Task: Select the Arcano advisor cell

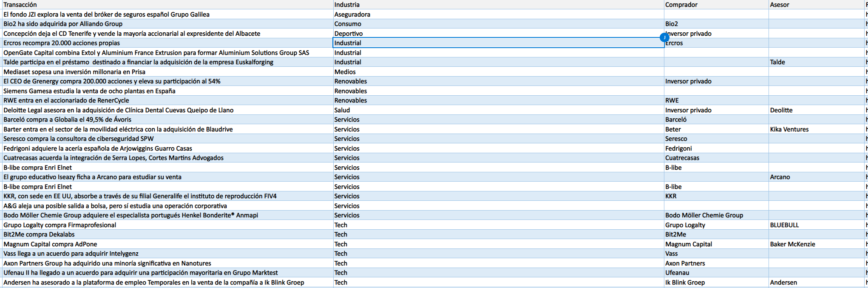Action: point(817,177)
